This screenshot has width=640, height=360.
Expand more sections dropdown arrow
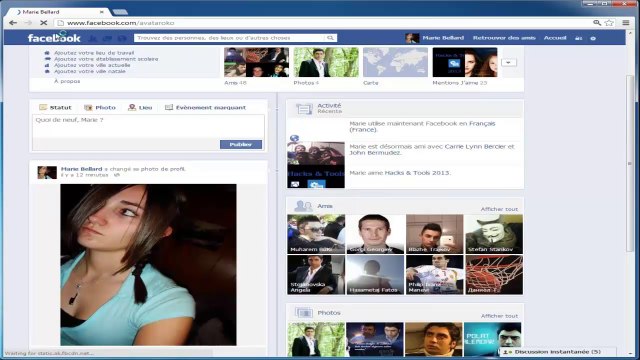[509, 62]
